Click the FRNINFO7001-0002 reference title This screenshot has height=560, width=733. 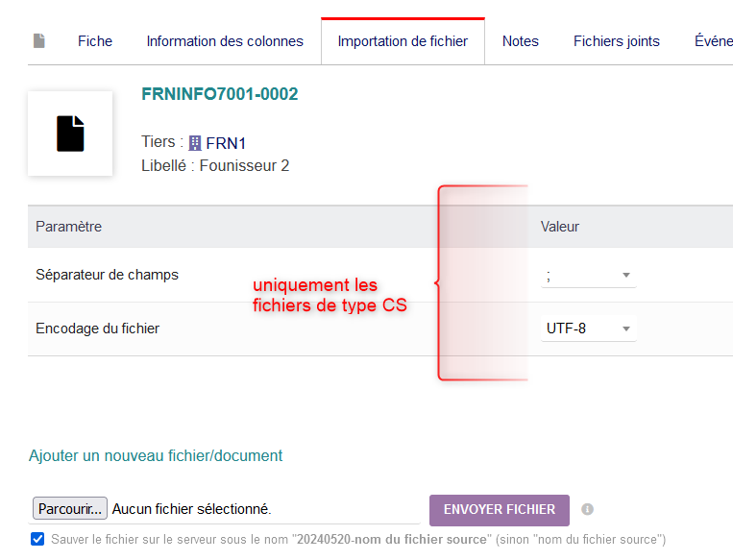pyautogui.click(x=220, y=94)
